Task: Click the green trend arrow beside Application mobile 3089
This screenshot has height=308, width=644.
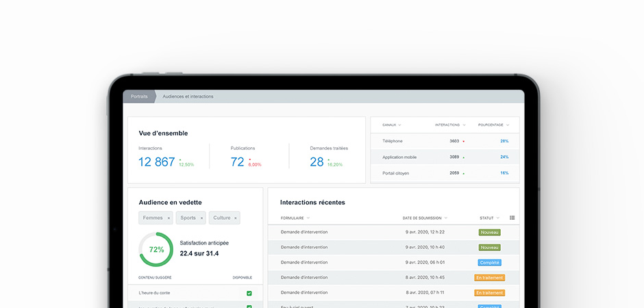Action: tap(464, 157)
